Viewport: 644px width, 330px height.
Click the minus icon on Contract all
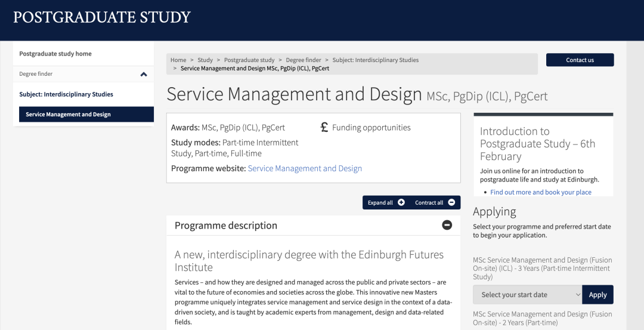(x=451, y=202)
